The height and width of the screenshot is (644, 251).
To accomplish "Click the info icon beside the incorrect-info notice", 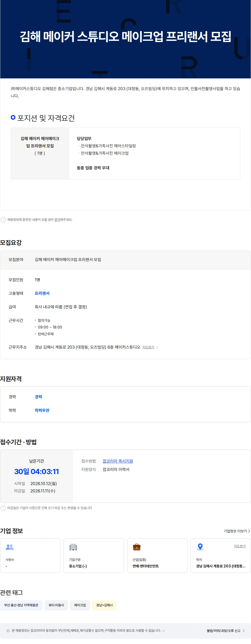I will point(3,220).
